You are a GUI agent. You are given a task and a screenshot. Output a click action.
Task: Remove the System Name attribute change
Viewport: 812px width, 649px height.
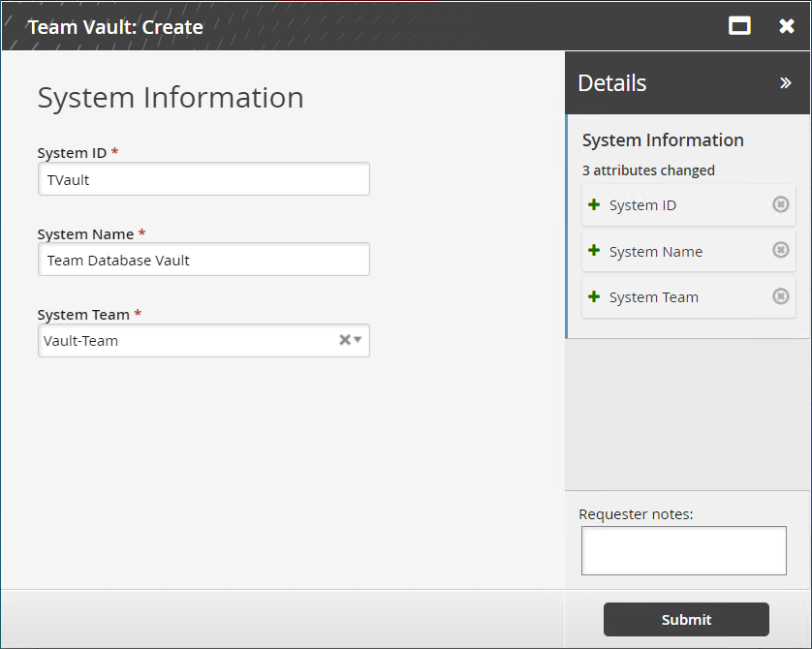pos(780,250)
